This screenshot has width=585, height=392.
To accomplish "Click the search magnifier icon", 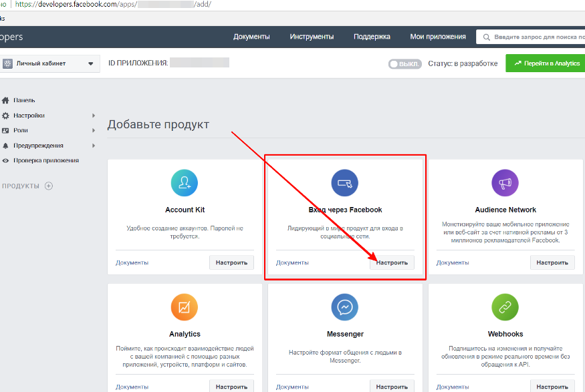I will (x=487, y=37).
